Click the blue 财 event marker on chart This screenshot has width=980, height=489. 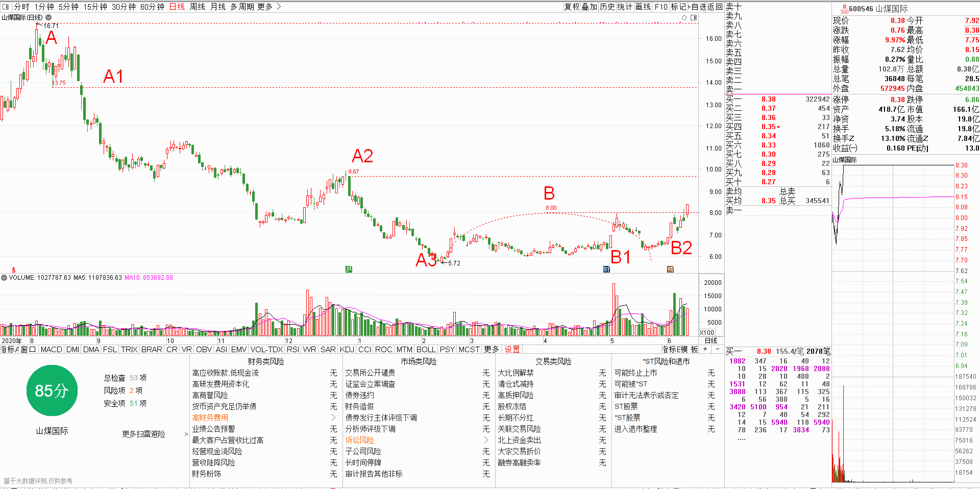(x=606, y=269)
